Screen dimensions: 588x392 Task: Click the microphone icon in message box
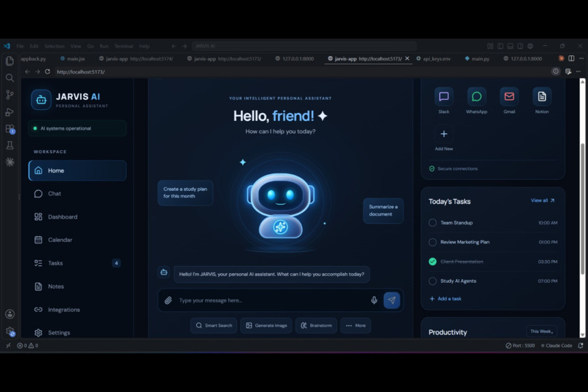pos(374,300)
